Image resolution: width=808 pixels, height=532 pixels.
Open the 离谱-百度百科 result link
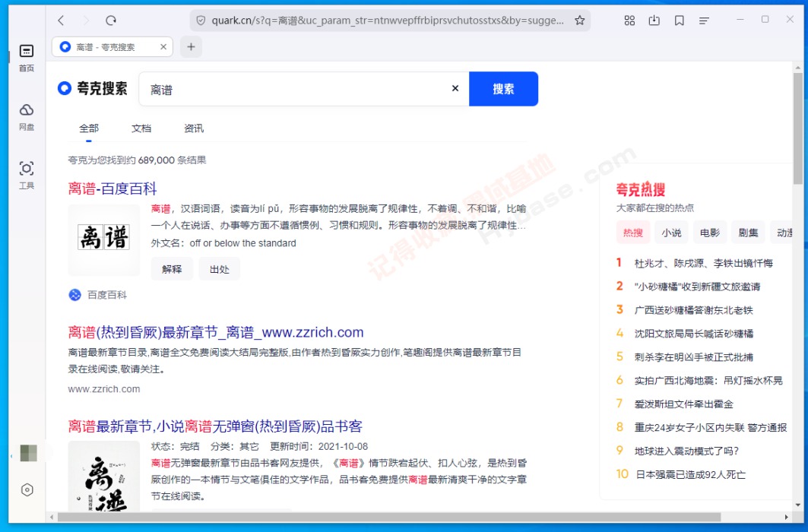[x=112, y=188]
